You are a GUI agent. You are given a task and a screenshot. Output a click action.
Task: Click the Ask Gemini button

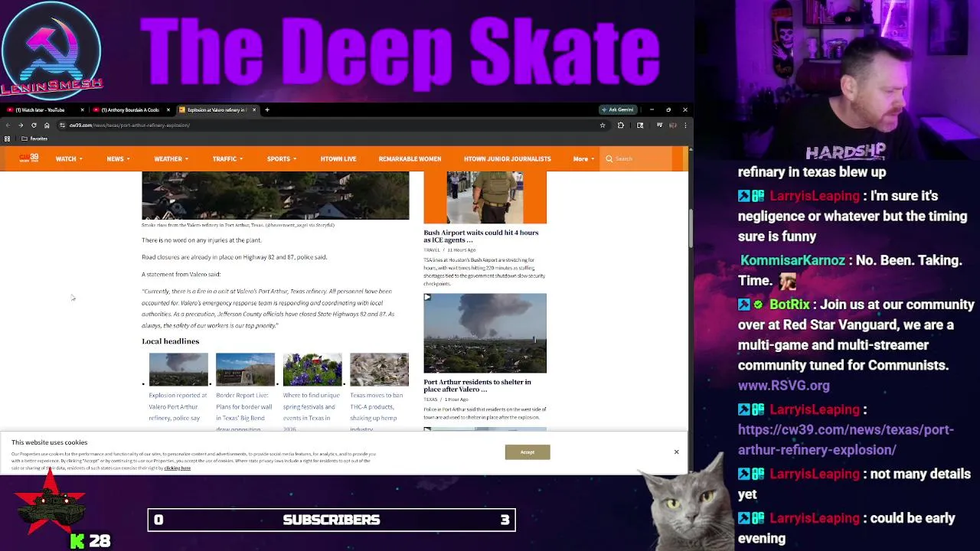[618, 109]
